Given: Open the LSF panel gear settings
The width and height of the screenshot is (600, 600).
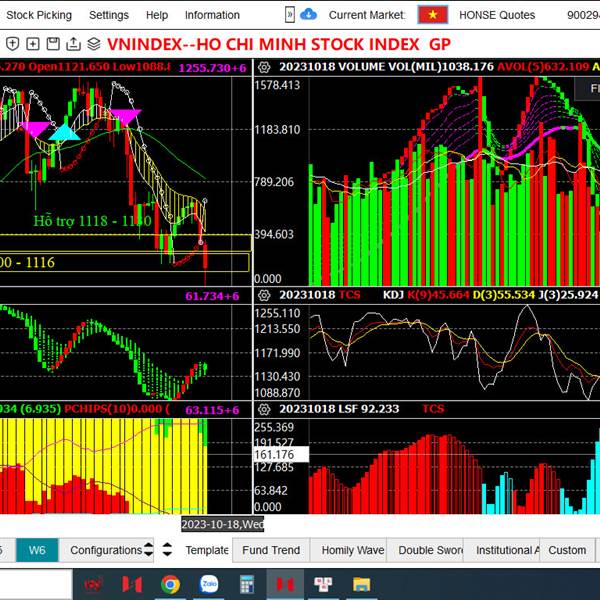Looking at the screenshot, I should coord(264,409).
